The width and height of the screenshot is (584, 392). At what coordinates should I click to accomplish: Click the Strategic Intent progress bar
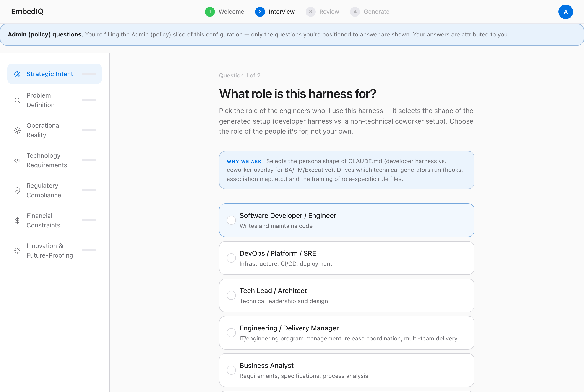pyautogui.click(x=89, y=74)
